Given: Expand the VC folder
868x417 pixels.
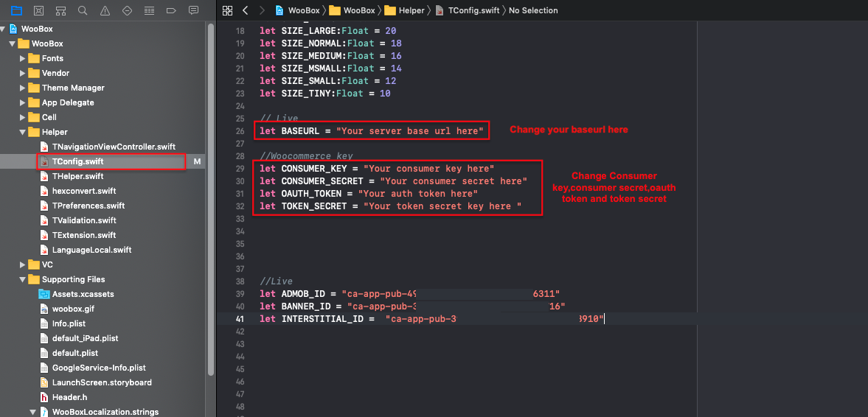Looking at the screenshot, I should (23, 264).
